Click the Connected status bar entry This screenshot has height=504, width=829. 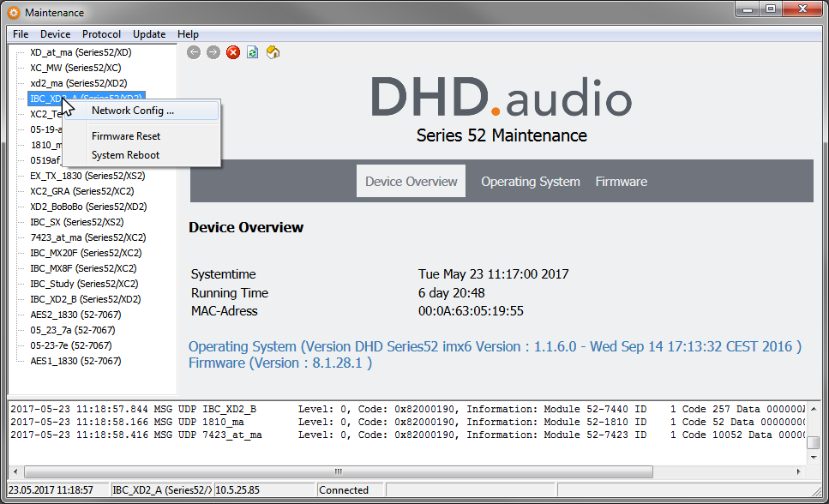344,490
